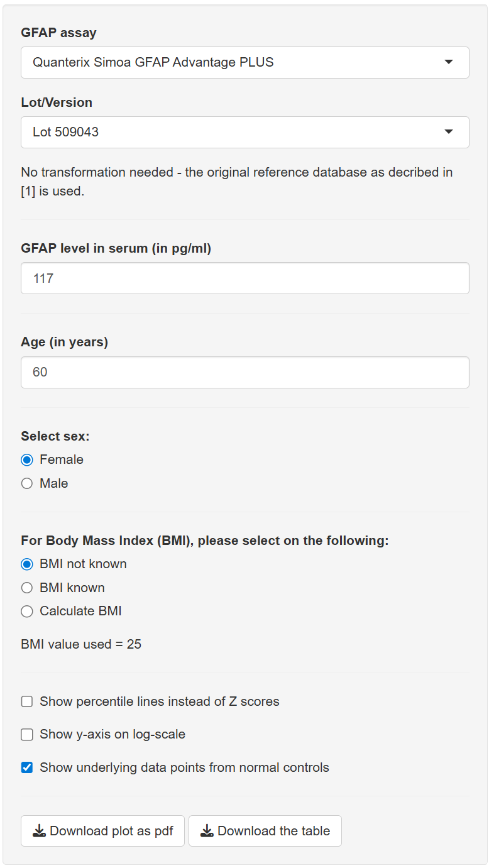Choose the Male sex option
This screenshot has height=868, width=489.
point(27,484)
